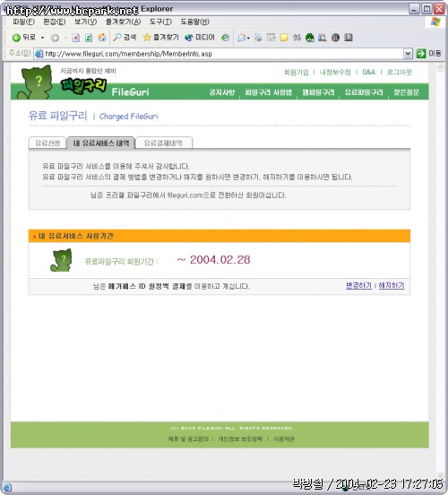Click the 내 유료서비스 사용기간 orange header
The image size is (448, 495).
[x=220, y=236]
